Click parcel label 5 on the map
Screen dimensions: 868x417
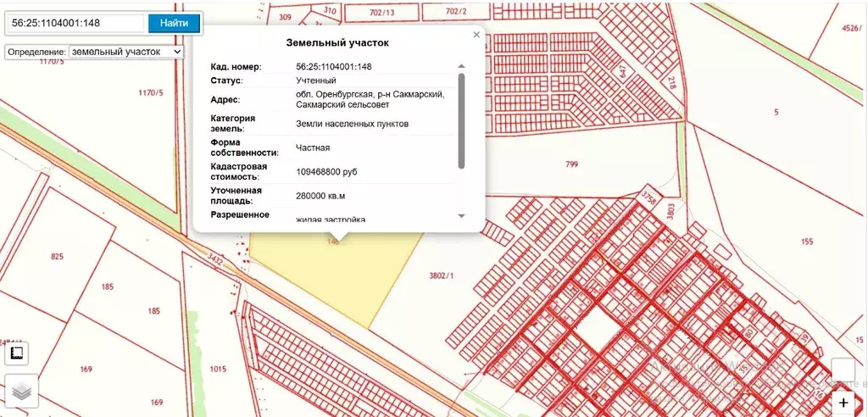776,112
